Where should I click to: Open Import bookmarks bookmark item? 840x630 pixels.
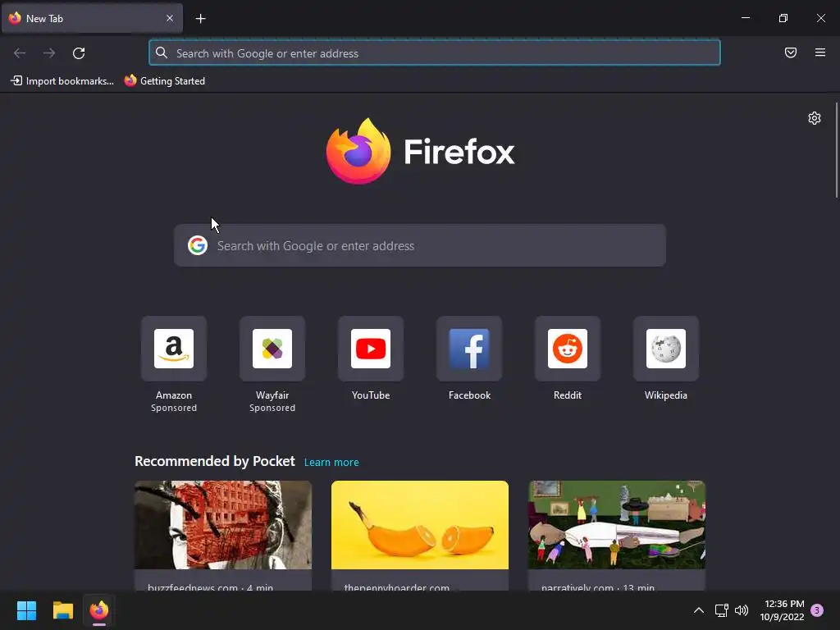click(x=62, y=81)
